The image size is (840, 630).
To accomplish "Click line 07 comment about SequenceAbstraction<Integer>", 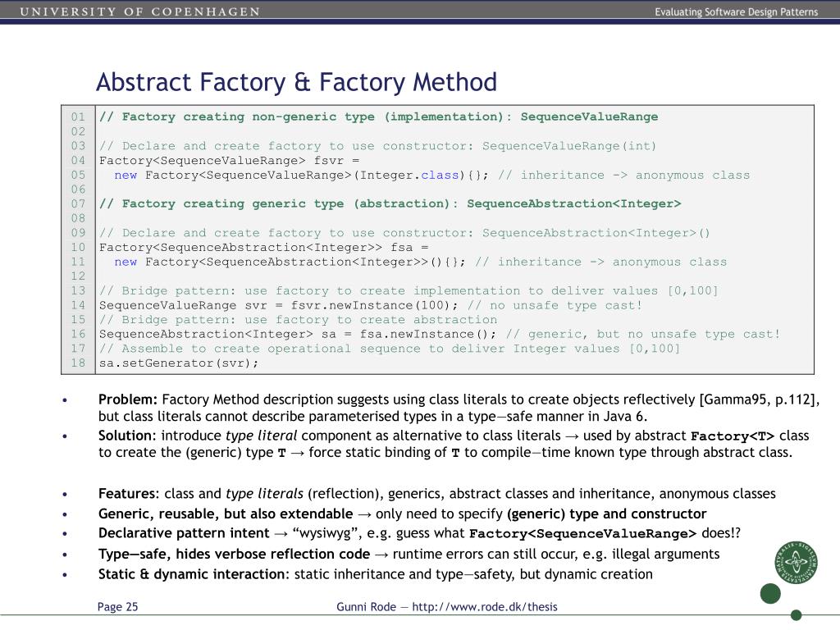I will (390, 203).
